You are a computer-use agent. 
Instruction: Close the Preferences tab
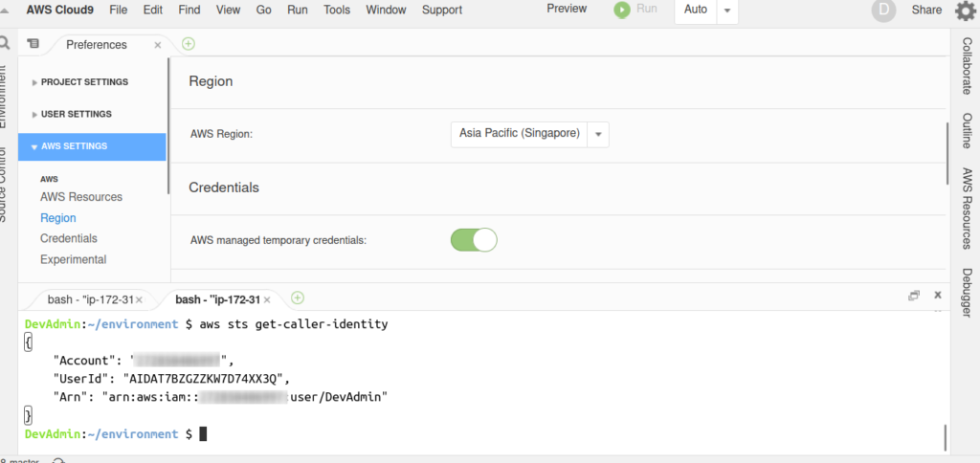[158, 45]
